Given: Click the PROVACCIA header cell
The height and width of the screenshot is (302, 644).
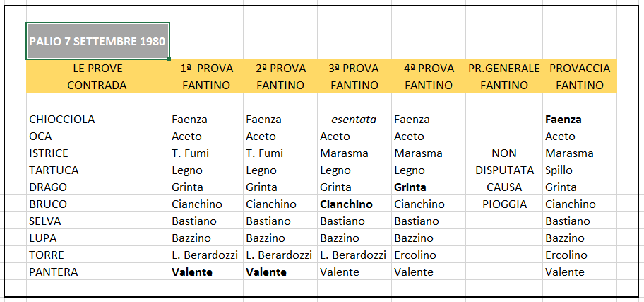Looking at the screenshot, I should pos(580,69).
